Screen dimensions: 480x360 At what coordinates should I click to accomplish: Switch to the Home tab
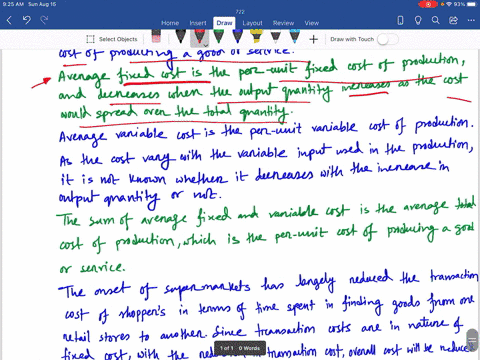tap(170, 23)
